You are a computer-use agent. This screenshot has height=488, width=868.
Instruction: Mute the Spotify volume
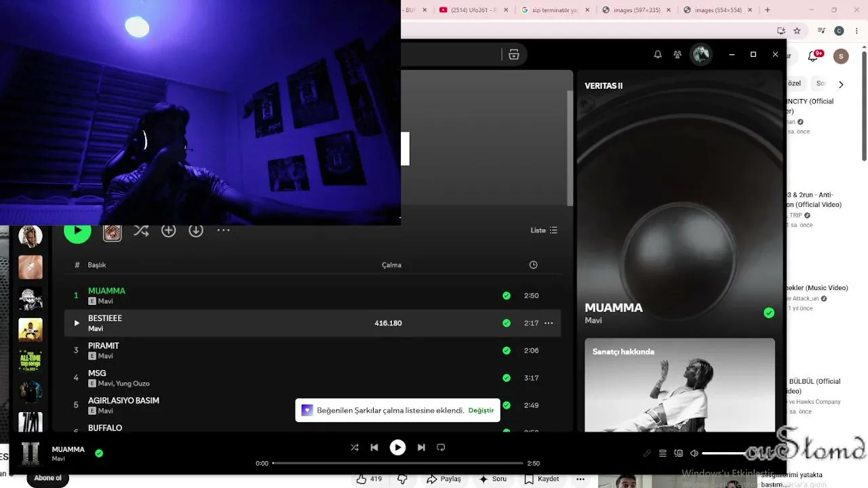tap(694, 453)
